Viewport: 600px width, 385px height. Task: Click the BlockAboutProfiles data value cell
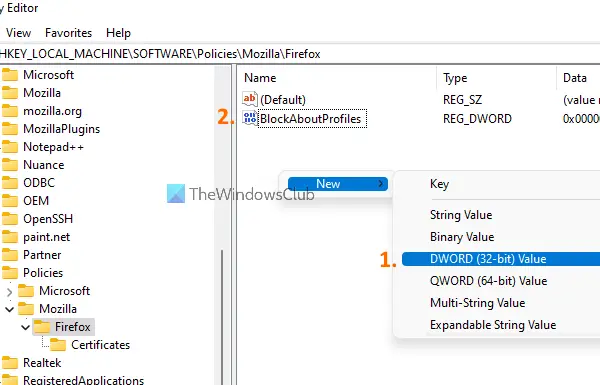coord(581,119)
